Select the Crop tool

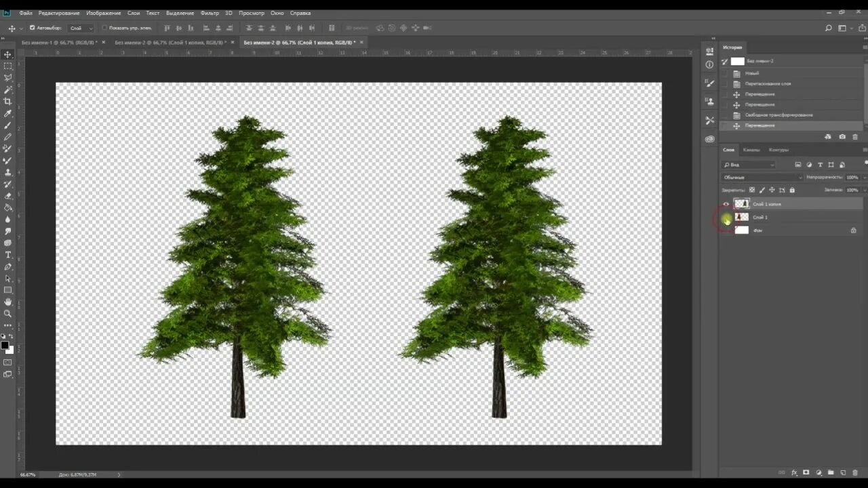[8, 101]
